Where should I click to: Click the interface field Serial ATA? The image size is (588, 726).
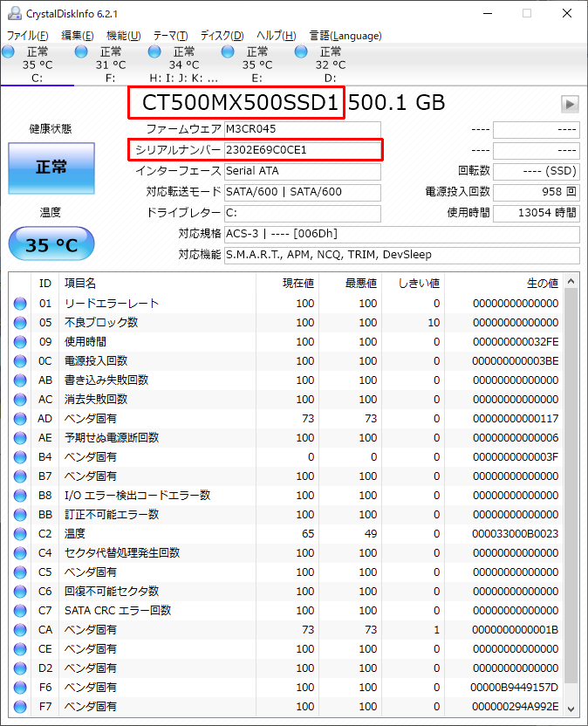(303, 171)
